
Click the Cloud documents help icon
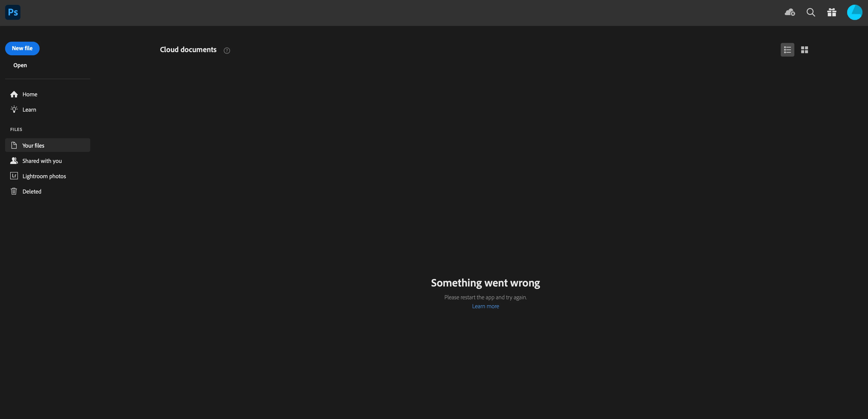pos(227,51)
